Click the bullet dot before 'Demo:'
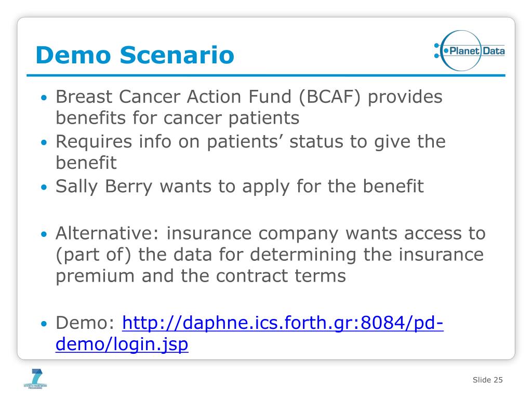This screenshot has height=399, width=532. [x=44, y=324]
